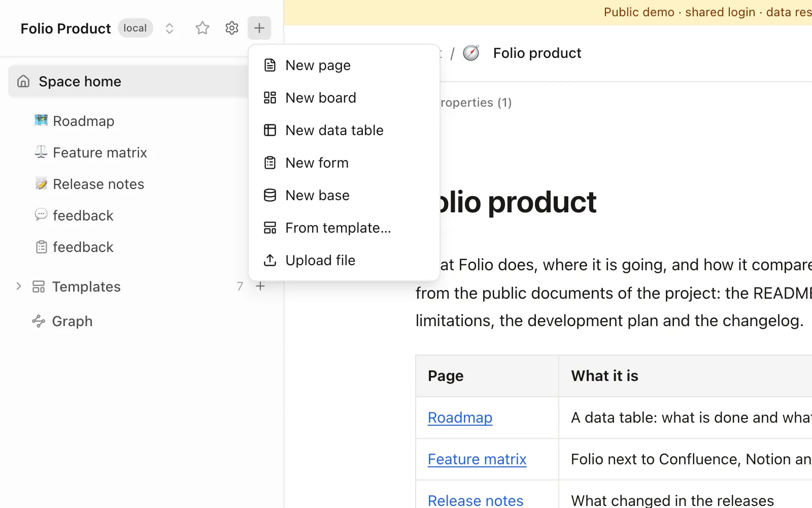Viewport: 812px width, 508px height.
Task: Select New form in the menu
Action: (344, 163)
